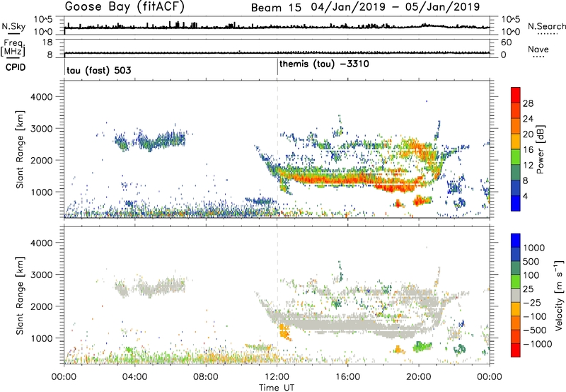Click 'Slant Range [km]' label of velocity panel
This screenshot has width=566, height=392.
pyautogui.click(x=20, y=295)
